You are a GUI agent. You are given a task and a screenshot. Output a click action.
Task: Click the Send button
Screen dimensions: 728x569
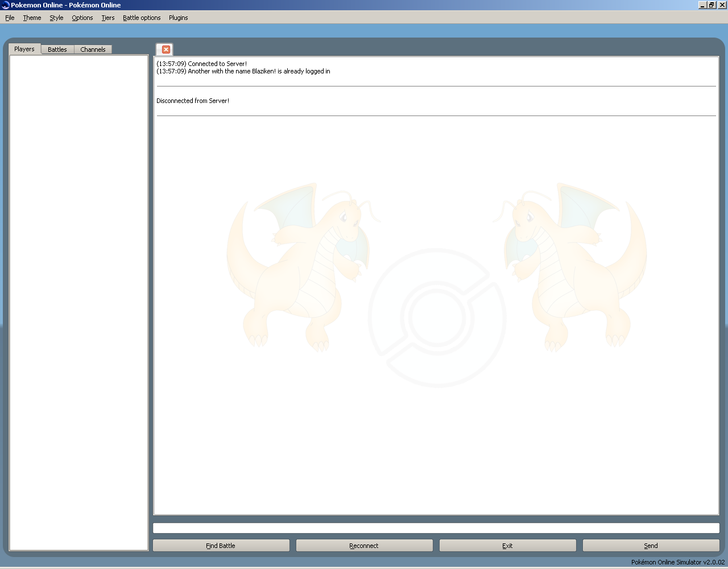point(651,546)
